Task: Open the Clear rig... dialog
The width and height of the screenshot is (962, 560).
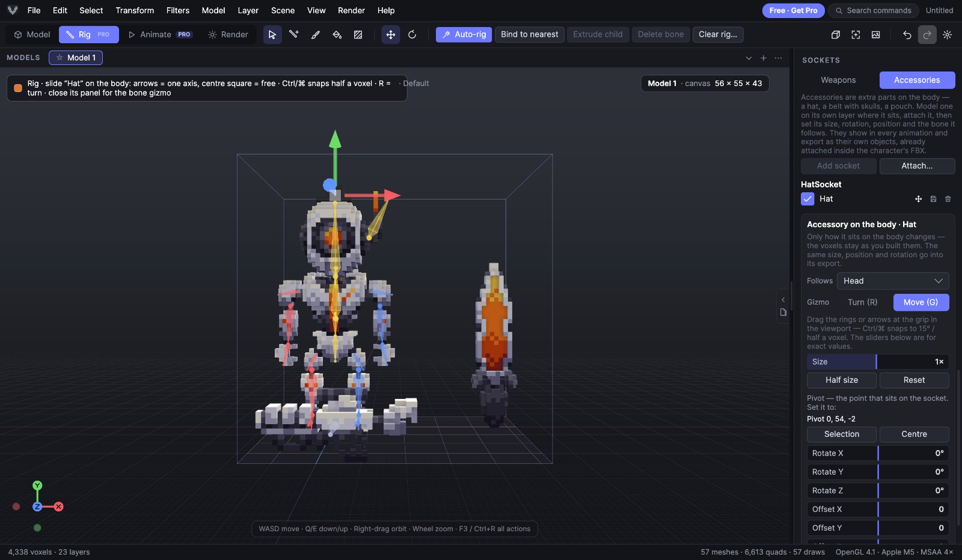Action: pos(718,35)
